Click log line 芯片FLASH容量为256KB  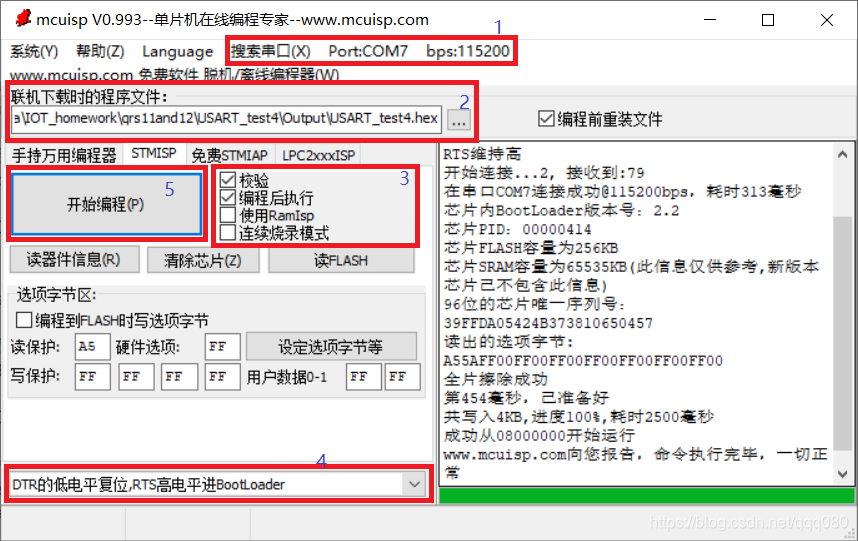tap(531, 248)
